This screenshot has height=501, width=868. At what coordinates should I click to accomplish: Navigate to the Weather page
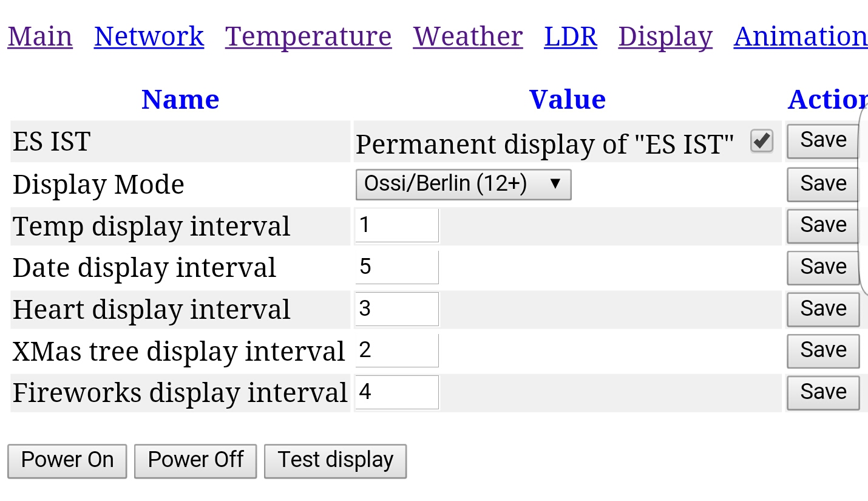(468, 36)
